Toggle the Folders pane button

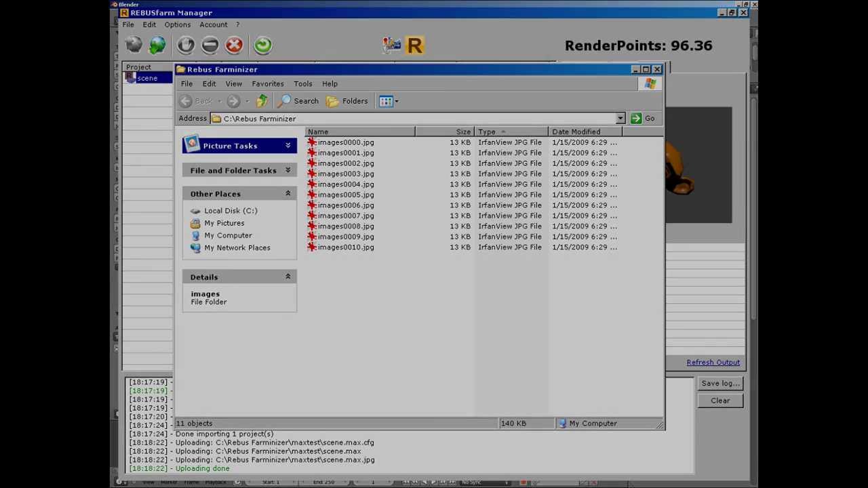(x=347, y=101)
